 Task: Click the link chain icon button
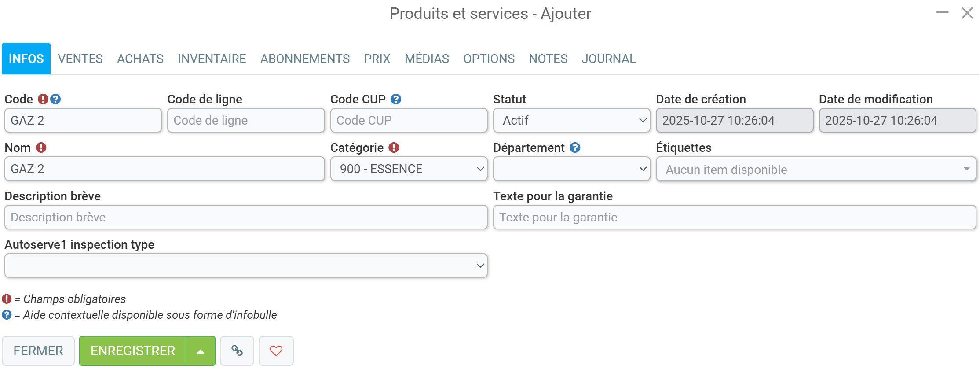(x=237, y=351)
